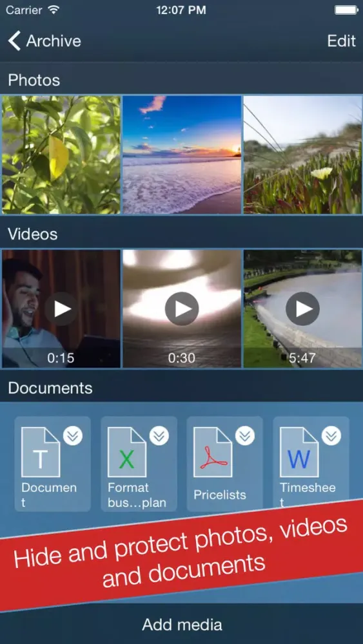Tap the 5:47 duration label

click(302, 358)
